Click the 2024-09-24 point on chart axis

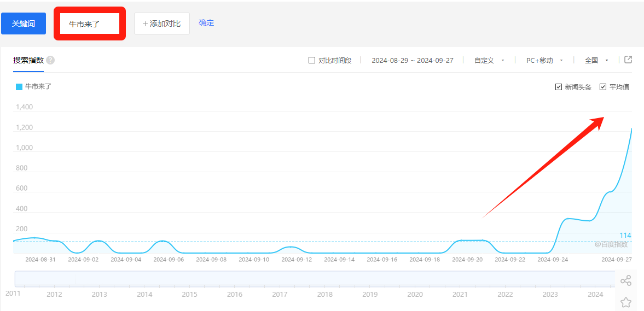(x=553, y=260)
